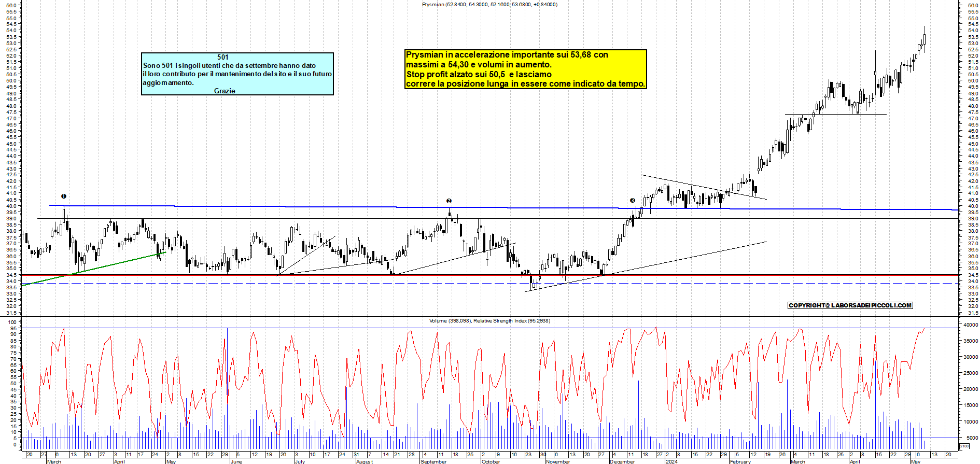
Task: Click the Prysmian chart title with price values
Action: (489, 5)
